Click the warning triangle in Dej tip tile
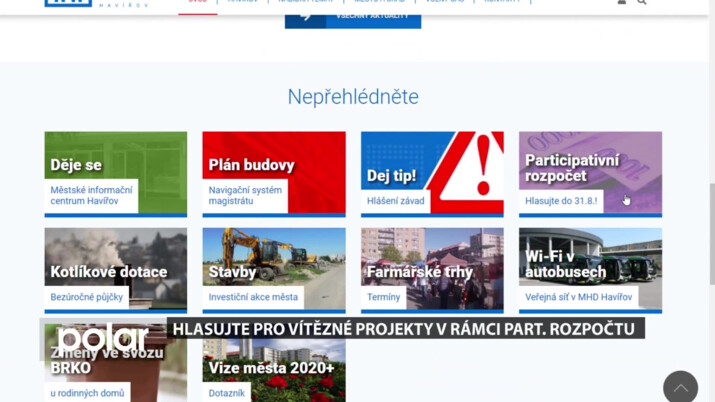The height and width of the screenshot is (402, 715). point(473,170)
